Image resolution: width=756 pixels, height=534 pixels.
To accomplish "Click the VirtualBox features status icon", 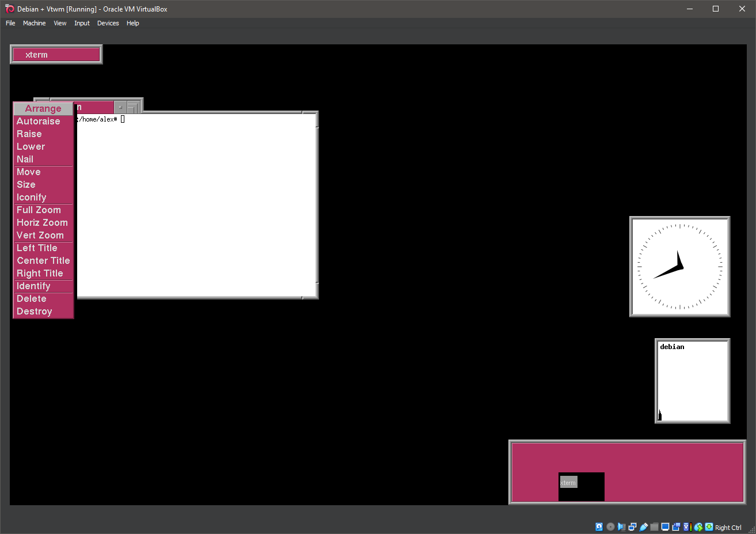I will point(686,526).
